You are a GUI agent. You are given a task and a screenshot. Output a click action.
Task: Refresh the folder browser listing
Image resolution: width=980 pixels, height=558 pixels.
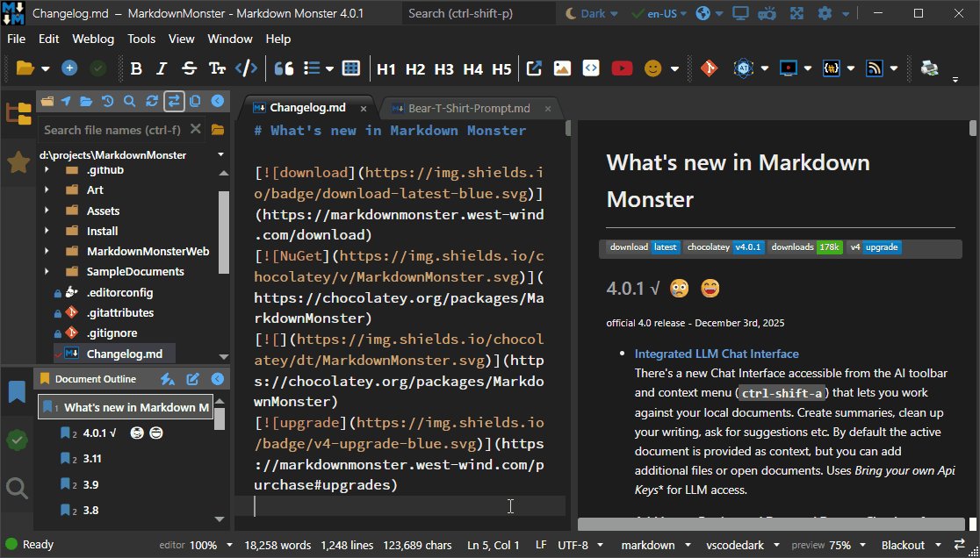[151, 101]
